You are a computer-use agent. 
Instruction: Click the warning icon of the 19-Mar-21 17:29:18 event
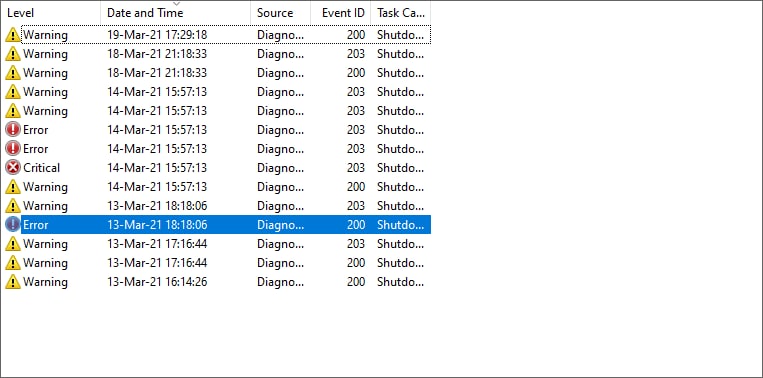[x=13, y=35]
